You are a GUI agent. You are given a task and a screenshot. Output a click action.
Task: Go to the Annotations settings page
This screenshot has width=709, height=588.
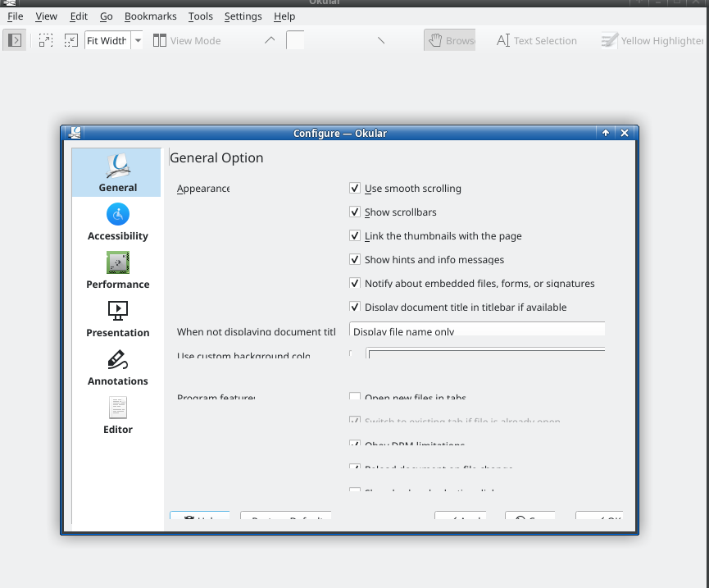[x=117, y=367]
